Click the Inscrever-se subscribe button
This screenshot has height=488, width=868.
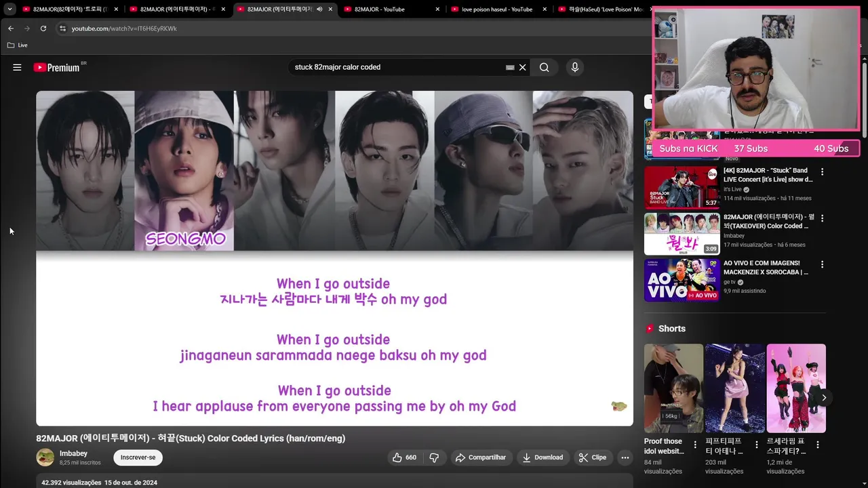tap(138, 457)
